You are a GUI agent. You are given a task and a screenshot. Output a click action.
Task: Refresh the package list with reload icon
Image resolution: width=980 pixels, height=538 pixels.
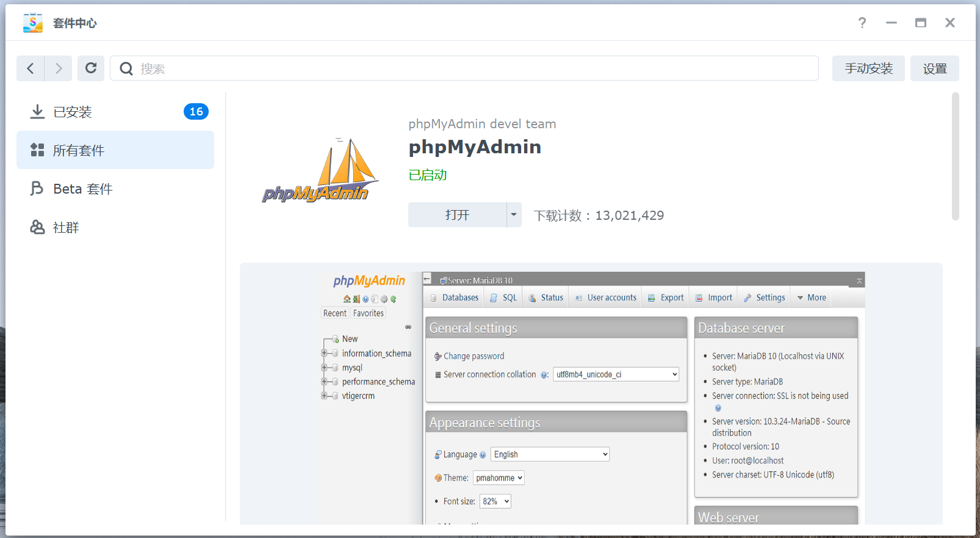click(x=91, y=68)
